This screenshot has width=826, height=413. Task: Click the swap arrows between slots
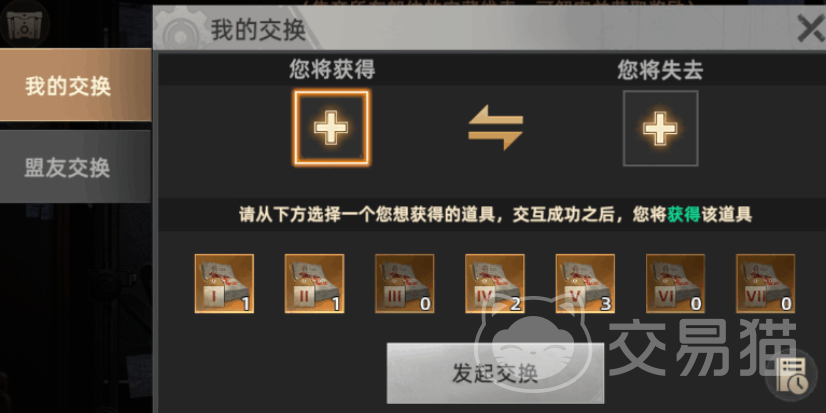pyautogui.click(x=496, y=127)
